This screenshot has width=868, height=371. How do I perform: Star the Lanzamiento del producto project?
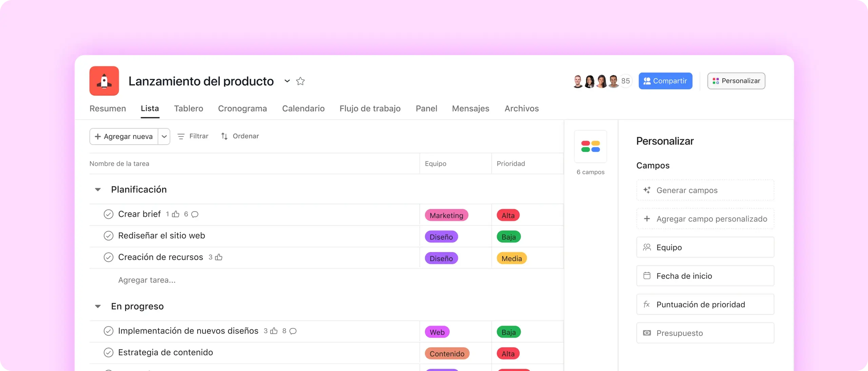click(300, 81)
